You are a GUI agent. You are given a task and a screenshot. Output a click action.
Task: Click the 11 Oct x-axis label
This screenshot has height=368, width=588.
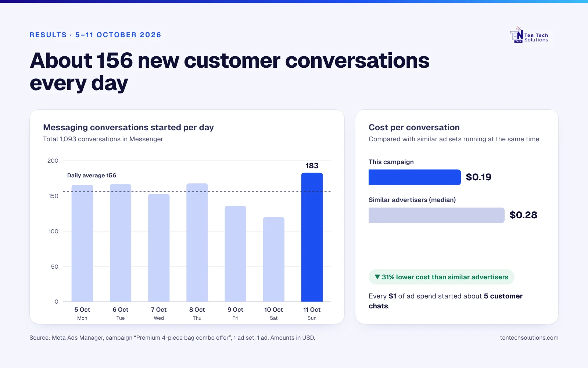point(312,310)
